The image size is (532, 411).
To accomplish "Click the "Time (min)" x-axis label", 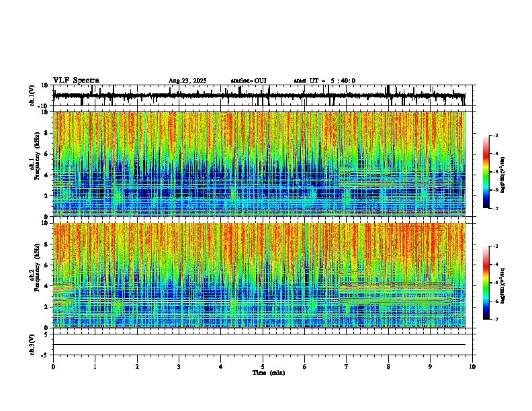I will pos(269,373).
